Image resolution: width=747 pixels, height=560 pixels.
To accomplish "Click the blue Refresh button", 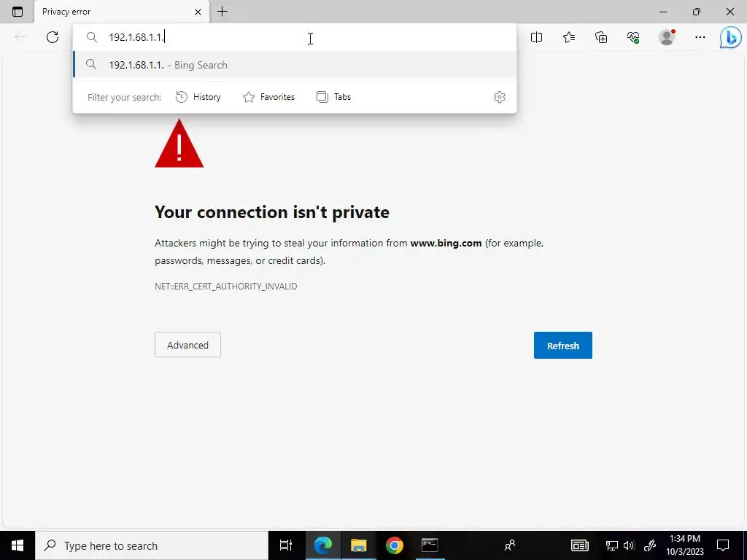I will pyautogui.click(x=562, y=345).
